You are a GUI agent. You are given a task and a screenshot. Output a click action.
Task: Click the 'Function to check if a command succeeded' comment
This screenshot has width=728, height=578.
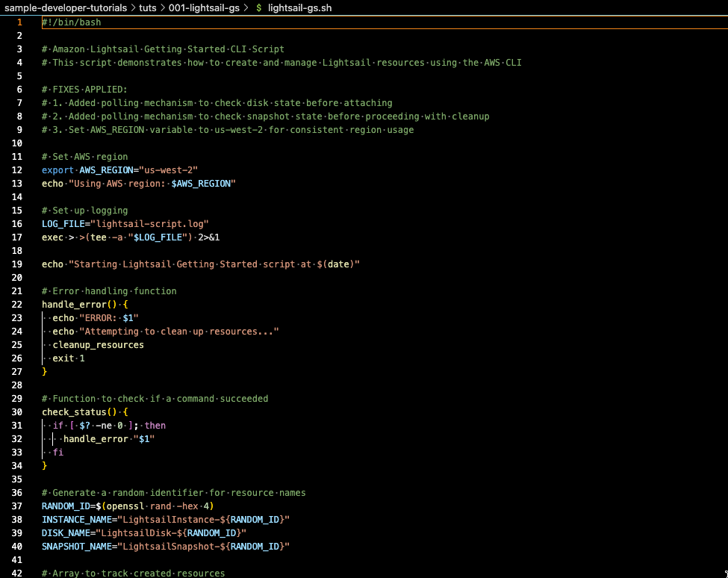[155, 400]
